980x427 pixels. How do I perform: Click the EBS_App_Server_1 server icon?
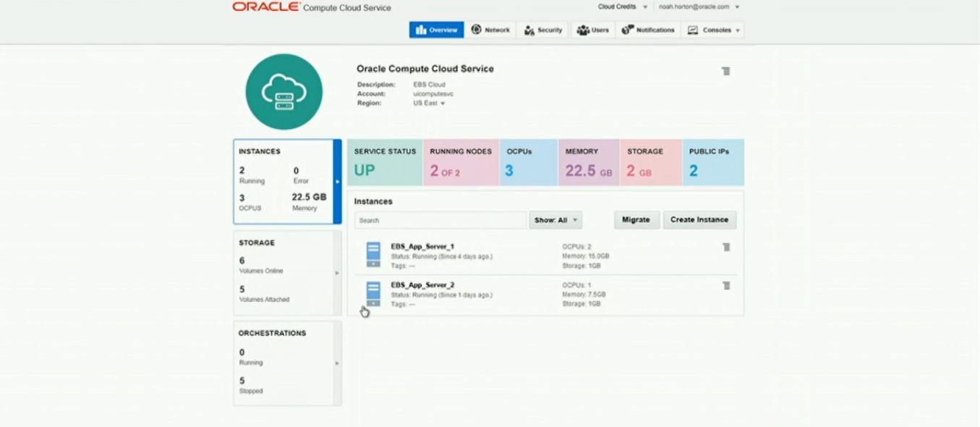[373, 255]
